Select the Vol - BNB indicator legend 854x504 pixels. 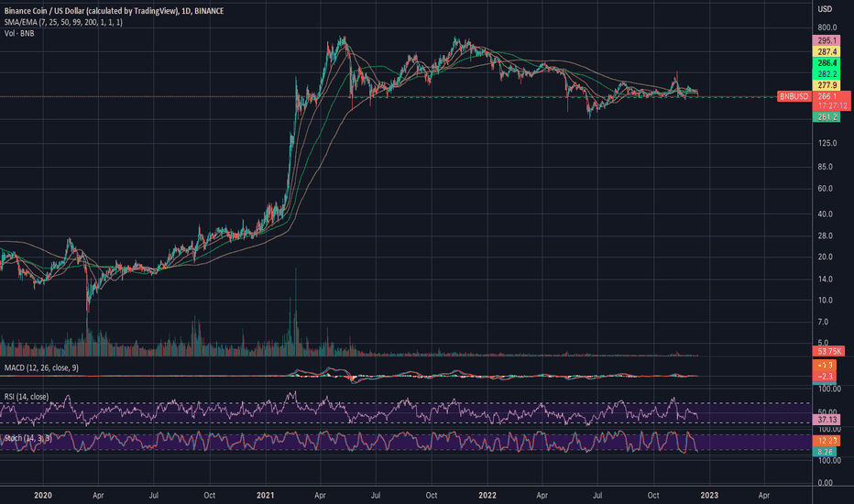pyautogui.click(x=19, y=34)
